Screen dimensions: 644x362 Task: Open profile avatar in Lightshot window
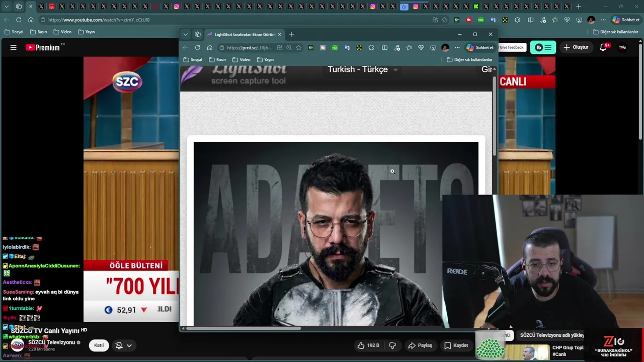point(445,48)
